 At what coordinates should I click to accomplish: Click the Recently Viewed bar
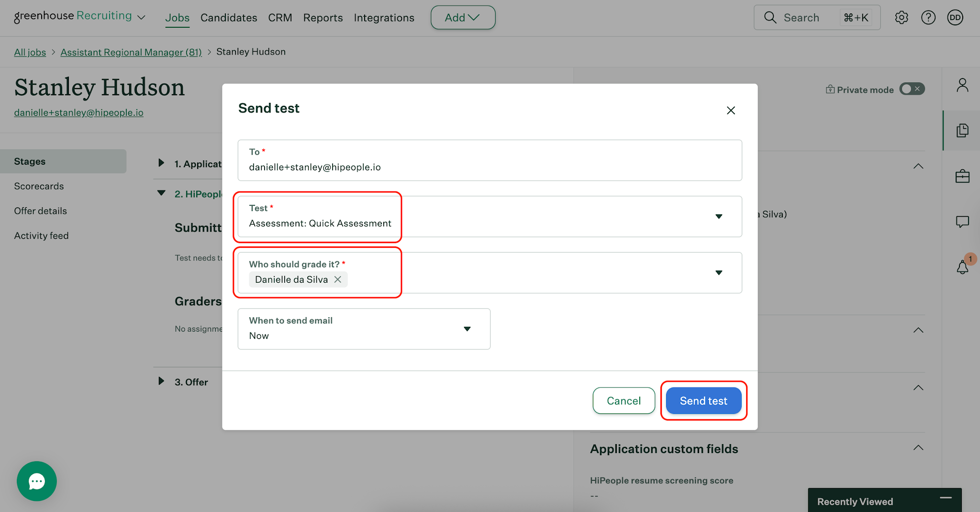pos(885,500)
